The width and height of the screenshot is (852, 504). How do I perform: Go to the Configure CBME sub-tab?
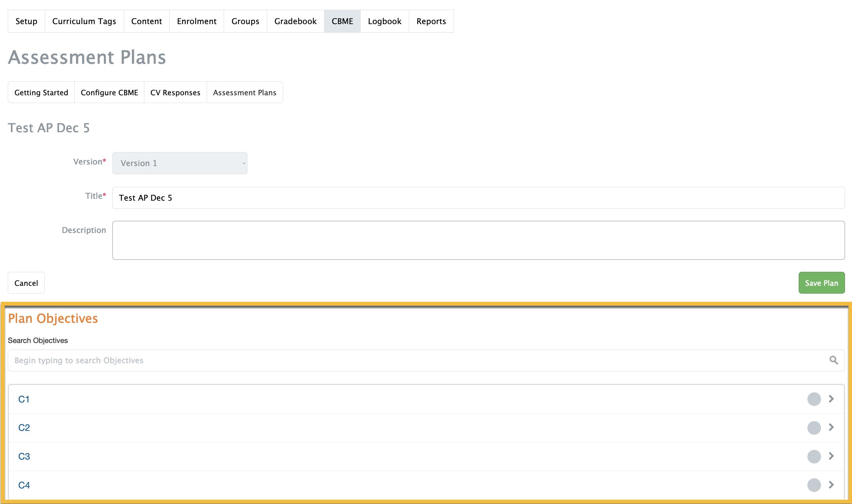[x=109, y=93]
